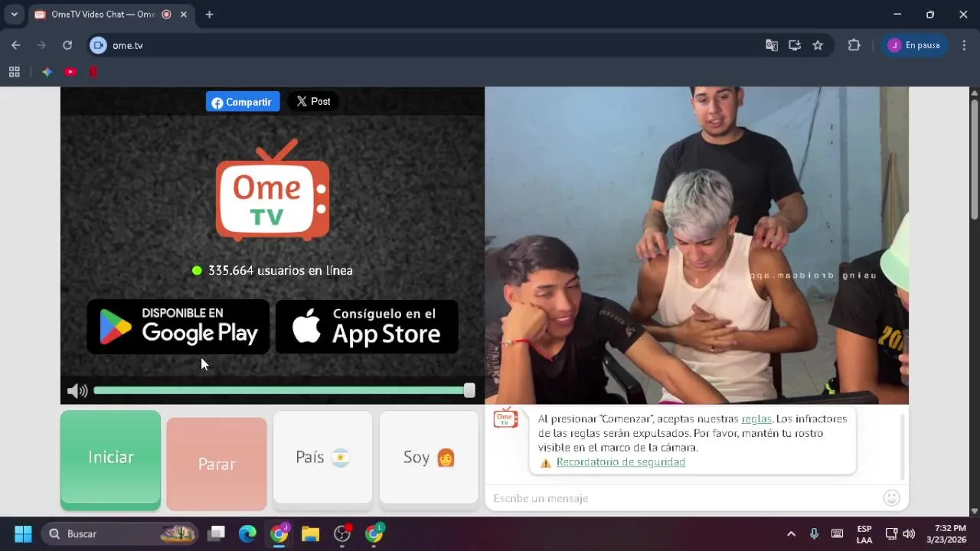This screenshot has height=551, width=980.
Task: Click the OmeTV logo in center
Action: tap(273, 190)
